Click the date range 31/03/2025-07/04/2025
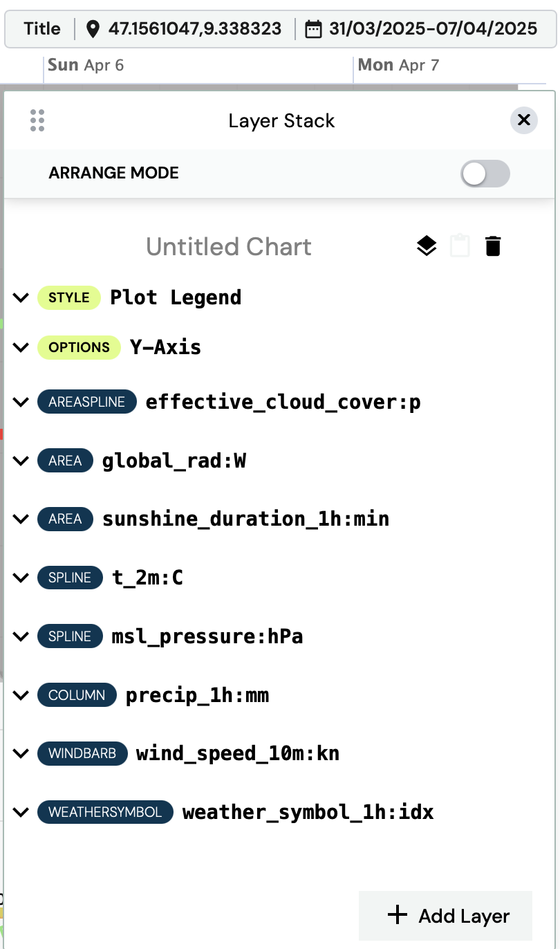 click(x=433, y=28)
